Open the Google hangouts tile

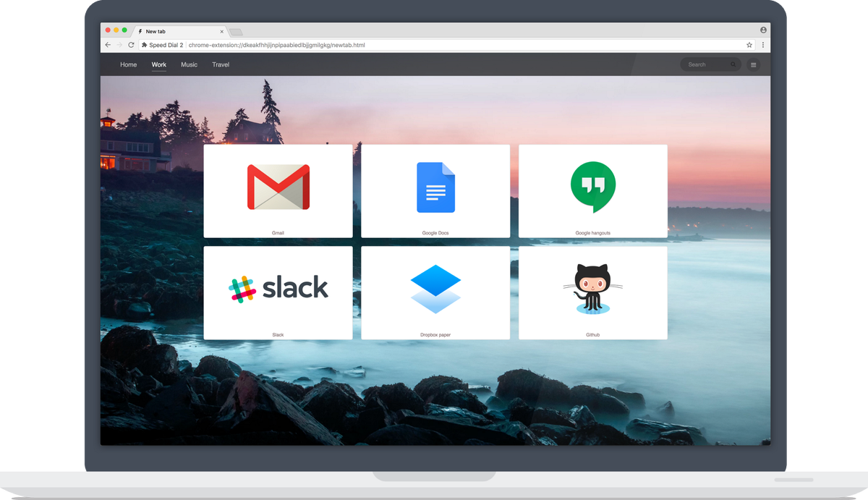pos(593,191)
